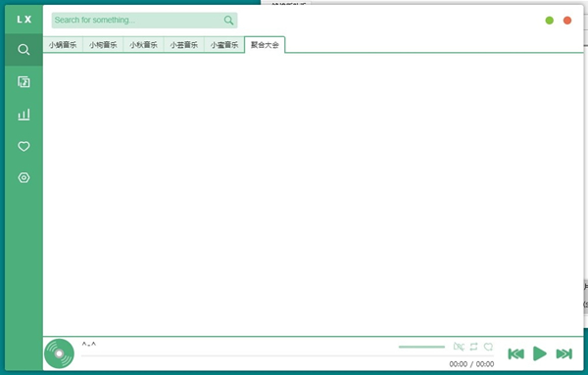
Task: Select the 聚合大会 tab
Action: pyautogui.click(x=265, y=45)
